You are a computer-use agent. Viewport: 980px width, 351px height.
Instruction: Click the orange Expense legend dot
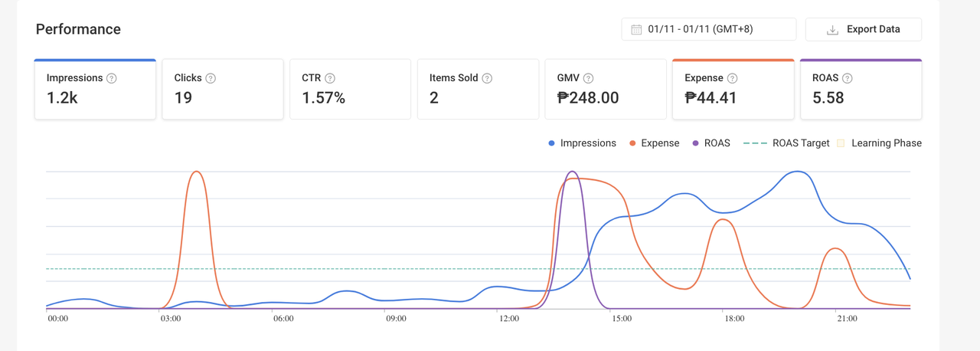coord(632,143)
